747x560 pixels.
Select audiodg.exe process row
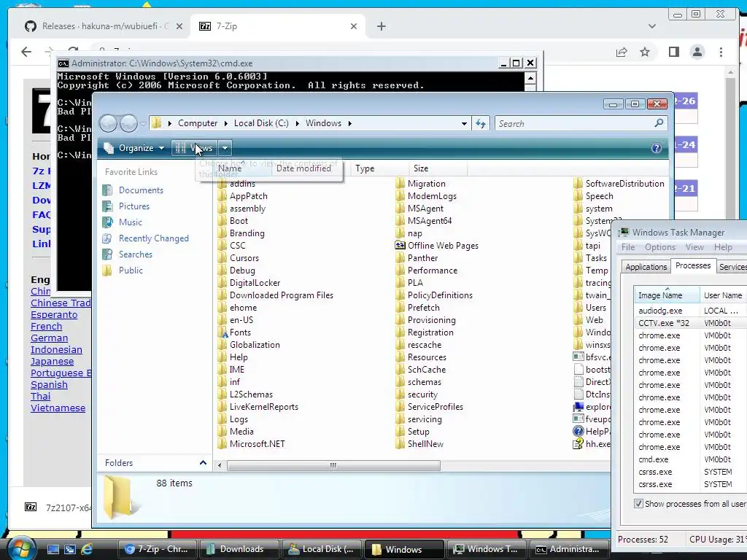(690, 311)
